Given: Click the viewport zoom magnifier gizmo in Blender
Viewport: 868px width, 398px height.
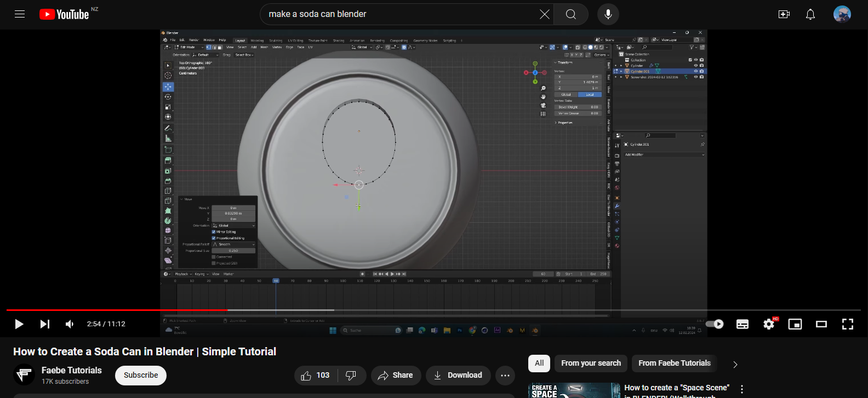Looking at the screenshot, I should point(543,88).
